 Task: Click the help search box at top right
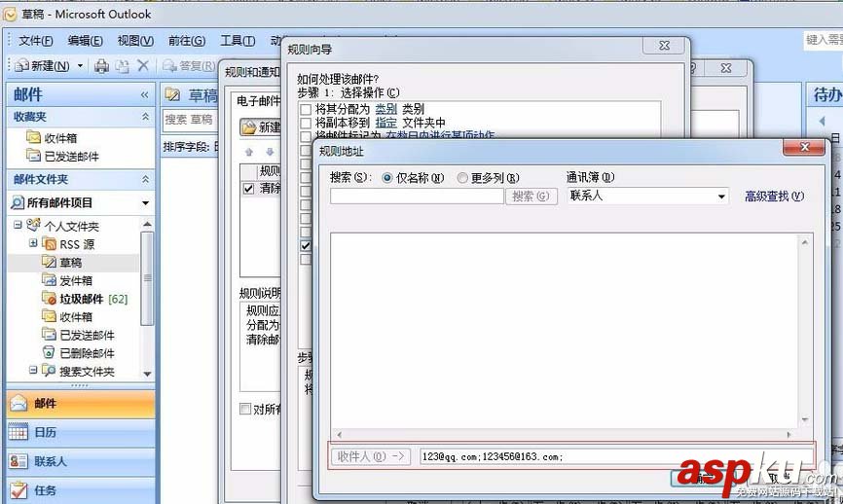pos(824,40)
